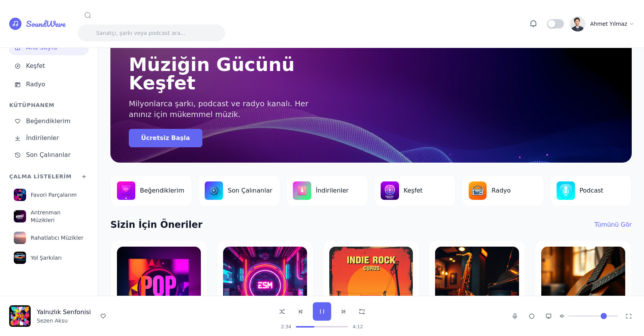Screen dimensions: 644x336
Task: Click the search magnifier icon
Action: click(88, 15)
